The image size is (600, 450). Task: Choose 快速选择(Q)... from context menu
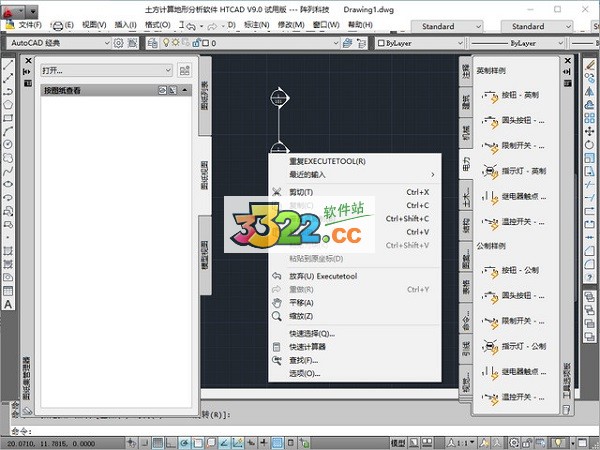coord(311,333)
